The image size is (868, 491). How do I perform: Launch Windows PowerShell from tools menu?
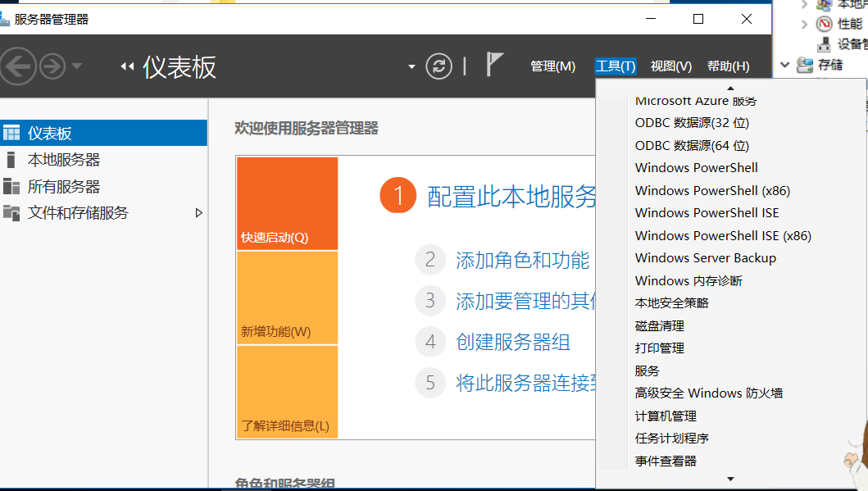697,168
